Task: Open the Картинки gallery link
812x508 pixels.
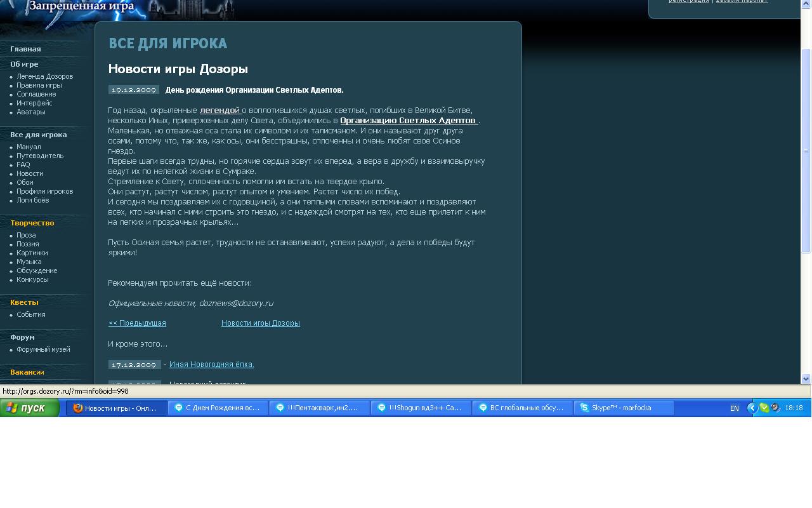Action: tap(32, 253)
